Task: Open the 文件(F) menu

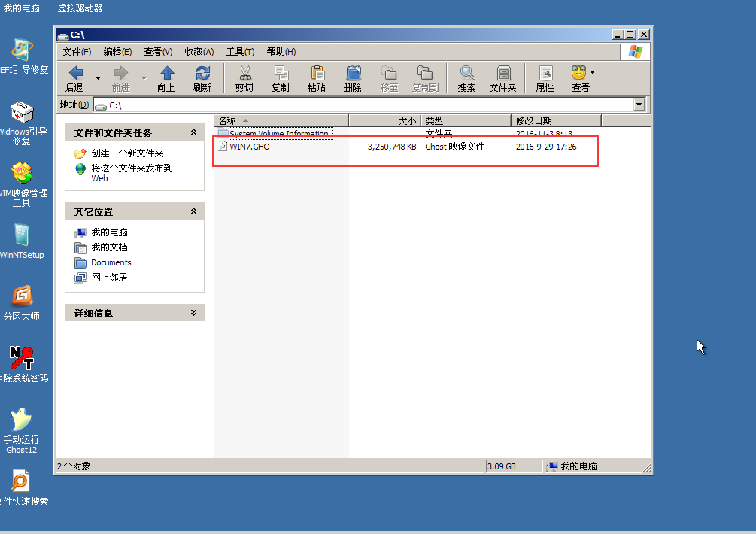Action: [77, 52]
